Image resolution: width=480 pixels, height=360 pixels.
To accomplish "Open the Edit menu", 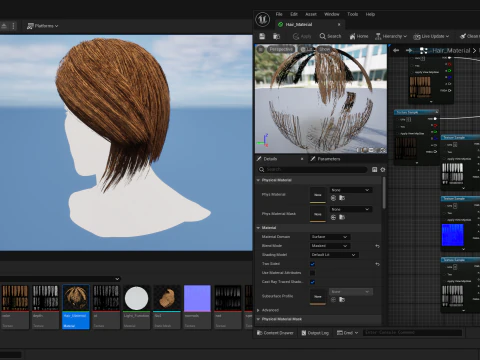I will pyautogui.click(x=294, y=14).
